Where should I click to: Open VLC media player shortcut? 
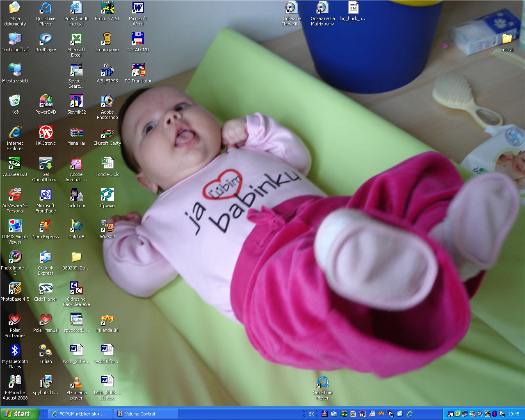(76, 382)
